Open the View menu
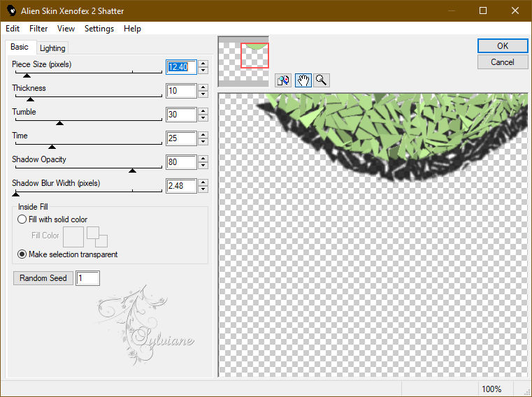 (66, 29)
